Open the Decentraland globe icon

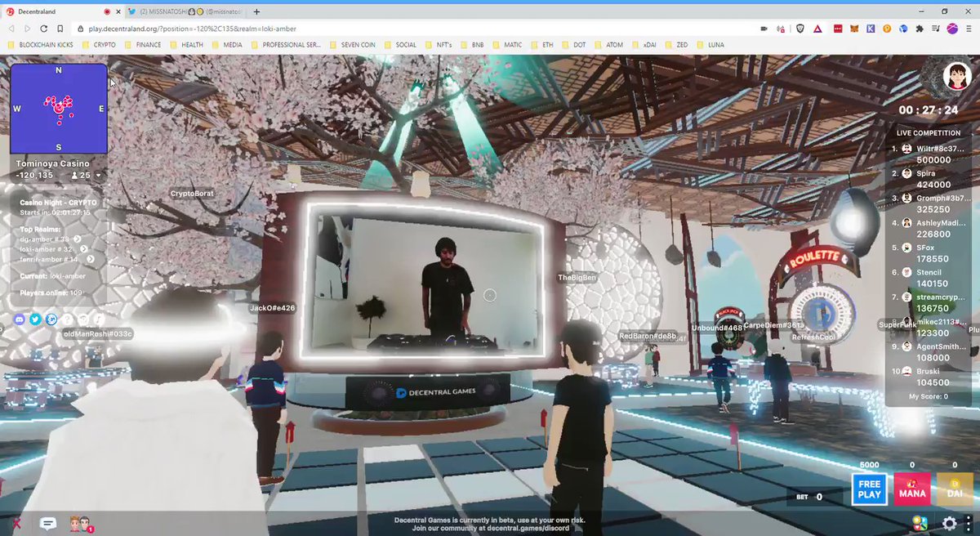pos(51,319)
